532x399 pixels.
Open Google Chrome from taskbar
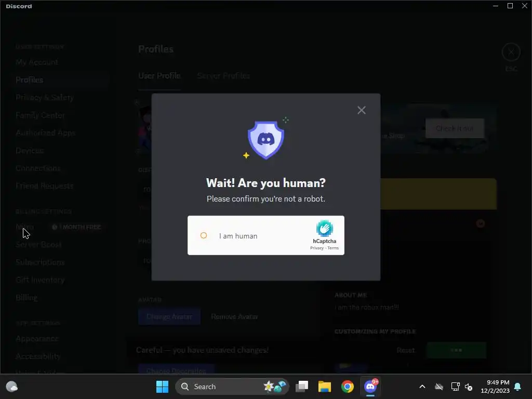pos(348,387)
